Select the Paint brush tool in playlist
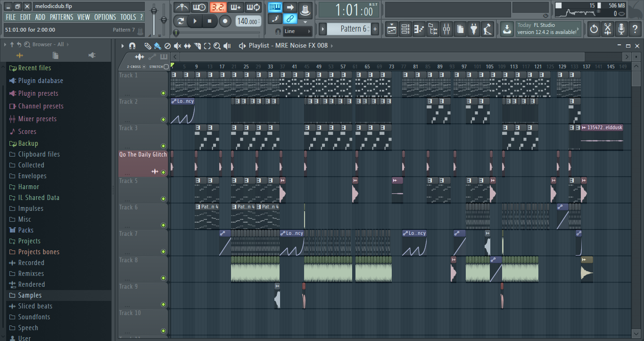 (157, 46)
